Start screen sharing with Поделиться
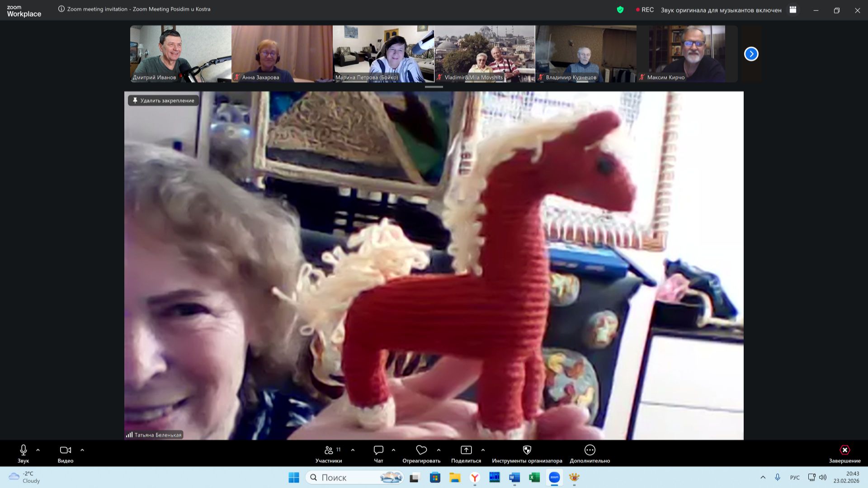 (466, 454)
